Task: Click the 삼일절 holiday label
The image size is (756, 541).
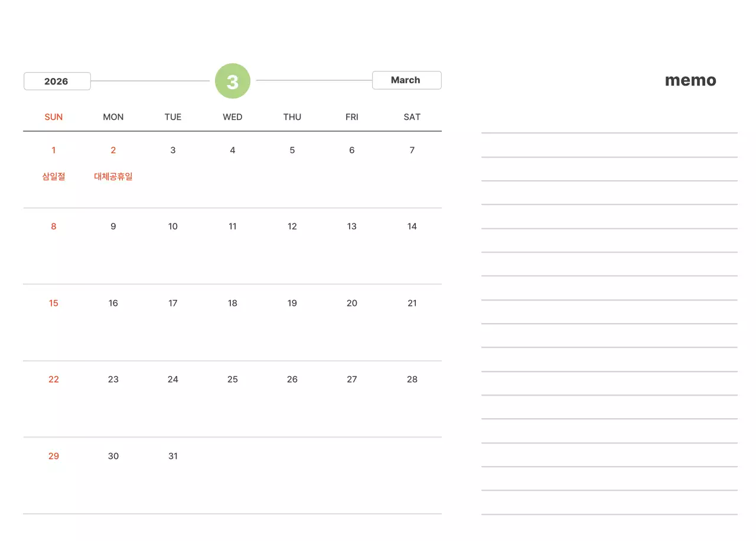Action: [54, 177]
